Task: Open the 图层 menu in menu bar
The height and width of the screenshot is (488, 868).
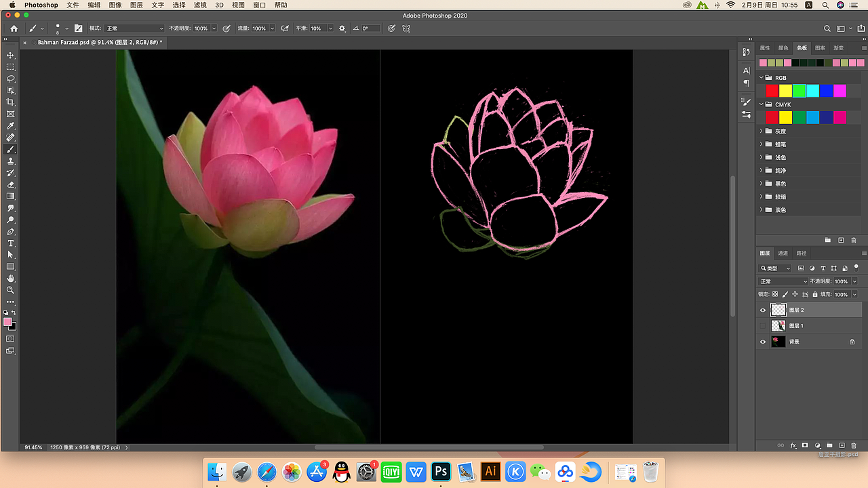Action: tap(136, 5)
